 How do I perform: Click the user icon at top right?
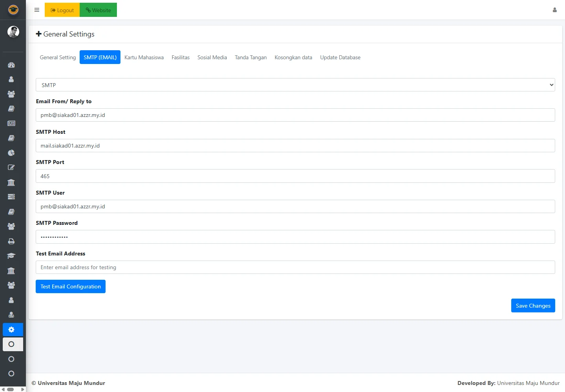(554, 10)
